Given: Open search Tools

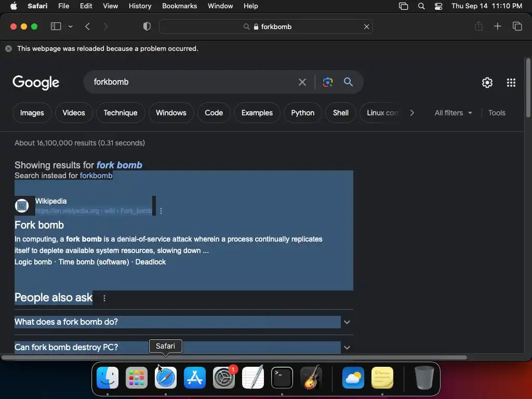Looking at the screenshot, I should coord(497,113).
